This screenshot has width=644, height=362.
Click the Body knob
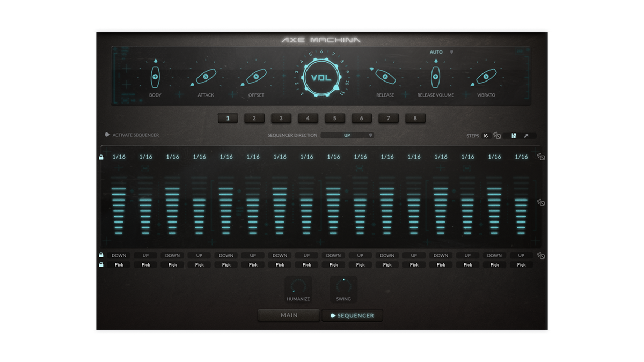(155, 77)
